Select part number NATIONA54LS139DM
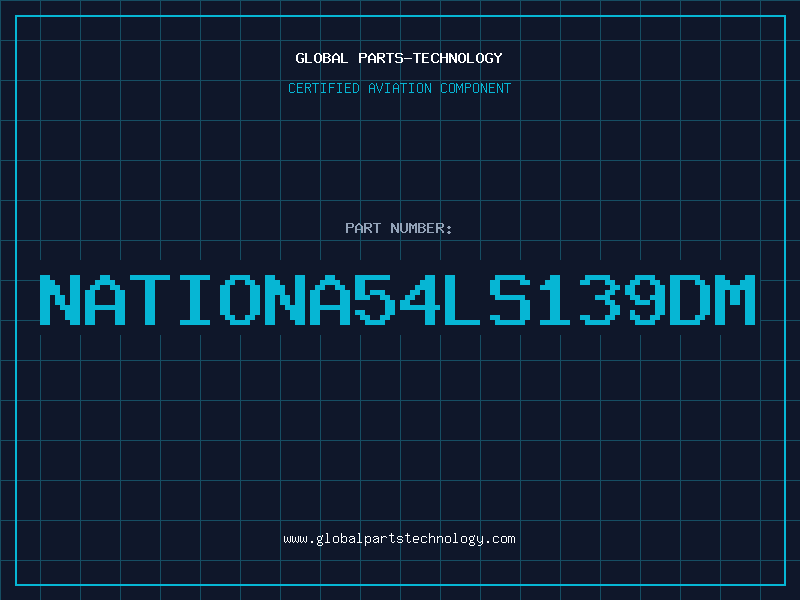The height and width of the screenshot is (600, 800). 397,300
